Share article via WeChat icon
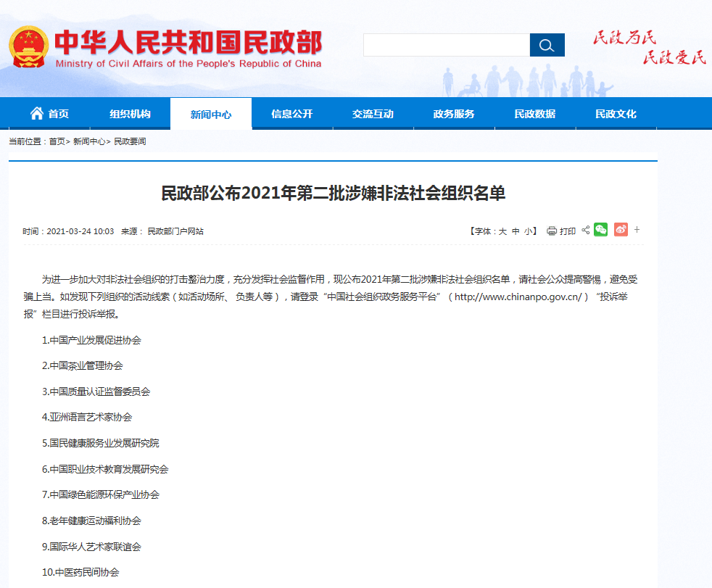 600,230
